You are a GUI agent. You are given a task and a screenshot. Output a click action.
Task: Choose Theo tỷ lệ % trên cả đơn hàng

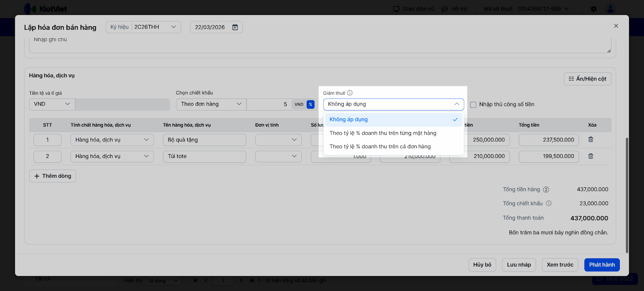(x=380, y=147)
